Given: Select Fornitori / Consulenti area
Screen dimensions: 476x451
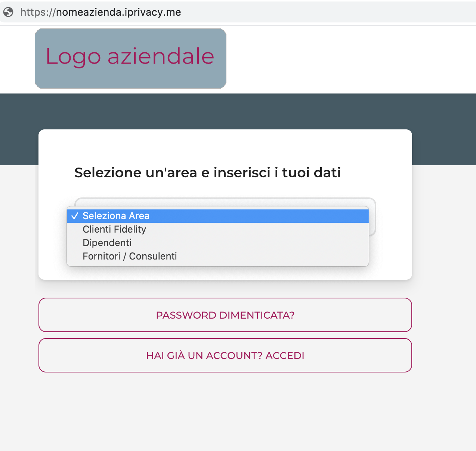Looking at the screenshot, I should (130, 256).
